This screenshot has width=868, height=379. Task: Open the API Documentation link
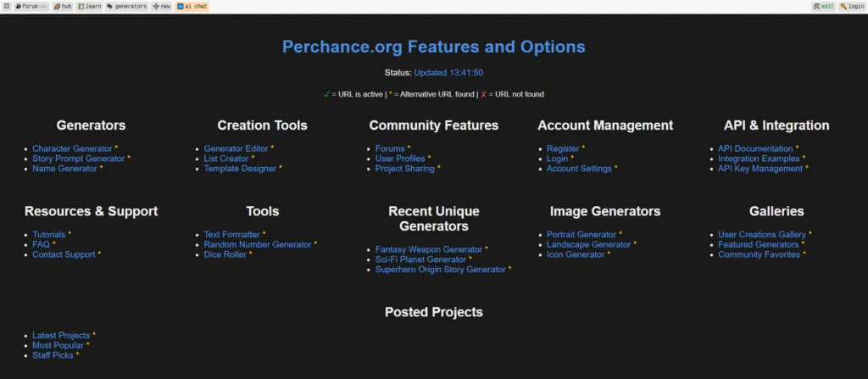(x=755, y=148)
